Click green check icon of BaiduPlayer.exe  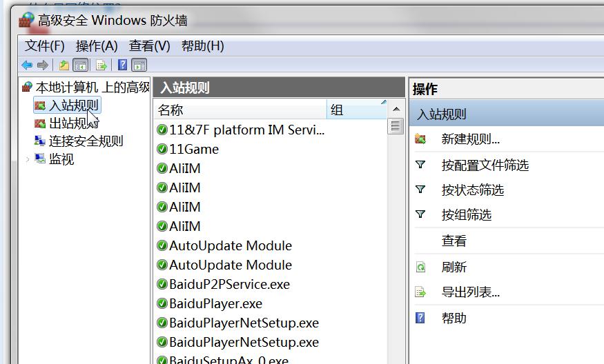pos(162,303)
